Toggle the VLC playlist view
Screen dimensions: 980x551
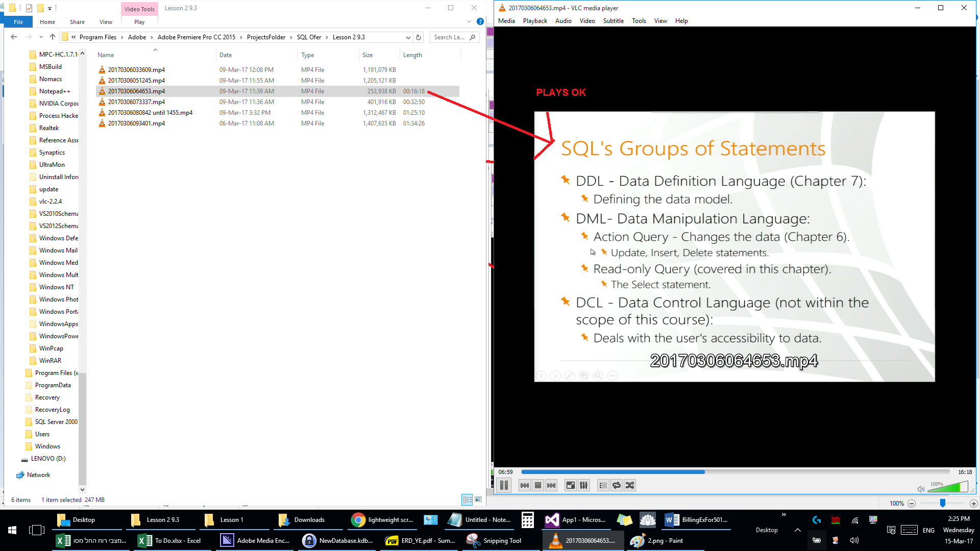(x=603, y=485)
